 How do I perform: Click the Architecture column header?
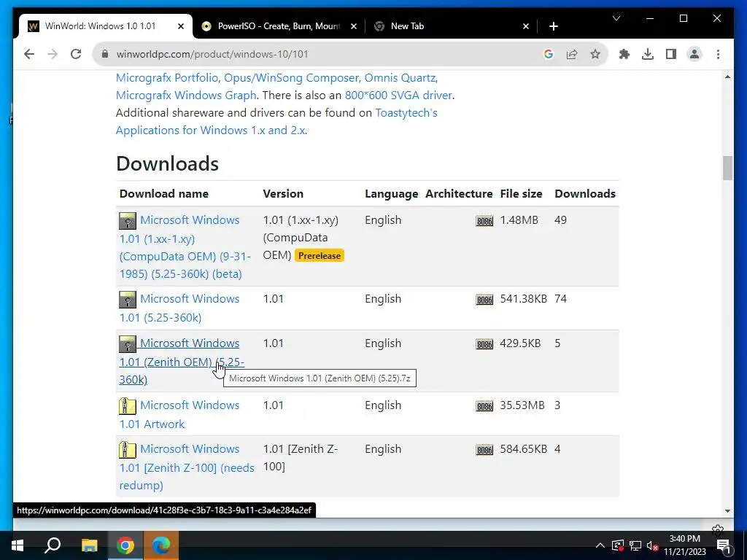(459, 194)
